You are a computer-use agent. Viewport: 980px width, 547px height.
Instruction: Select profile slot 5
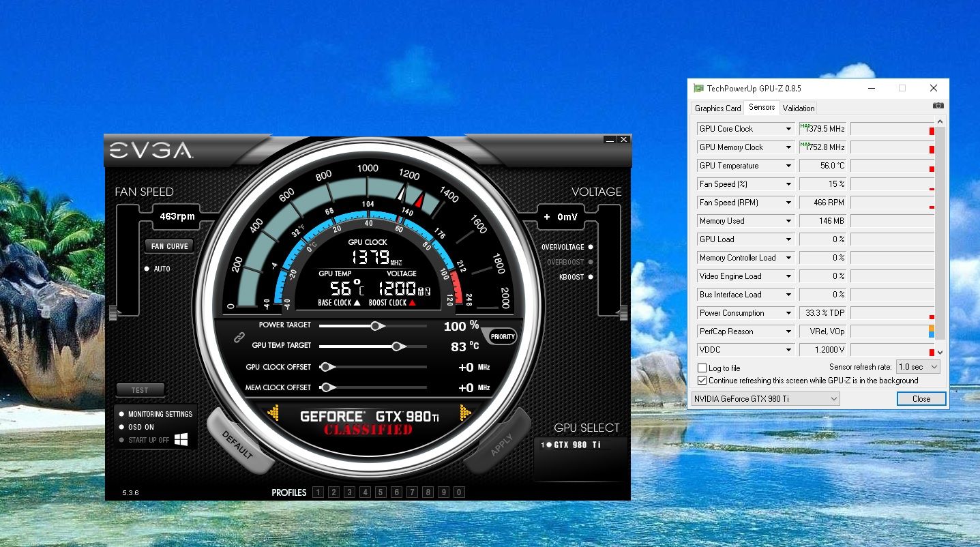click(x=381, y=492)
